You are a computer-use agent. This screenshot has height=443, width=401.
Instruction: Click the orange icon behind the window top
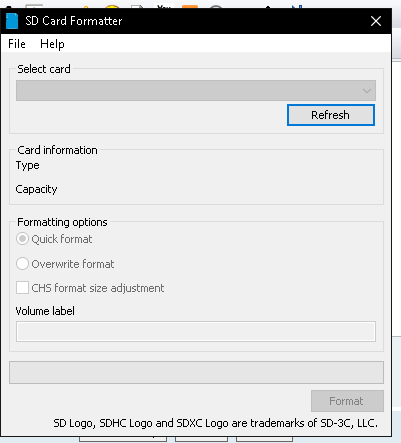190,6
